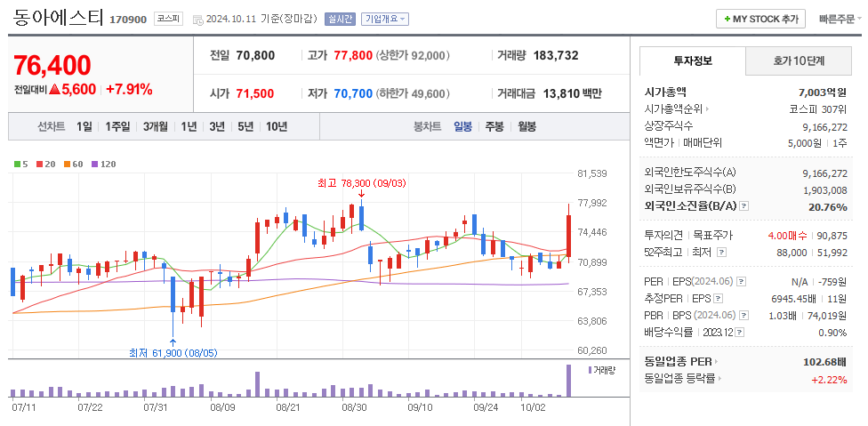The width and height of the screenshot is (868, 426).
Task: Click the 전일 value 70,800
Action: (x=255, y=55)
